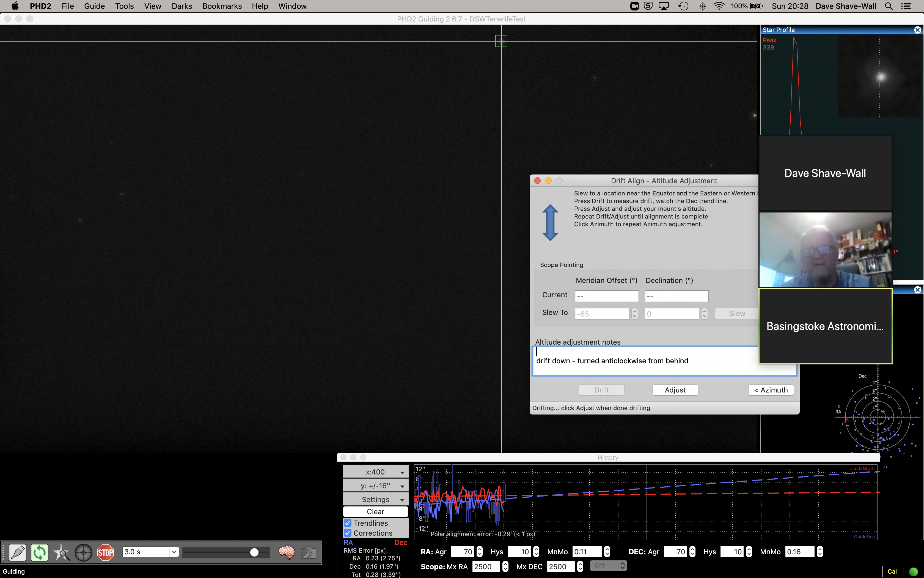This screenshot has width=924, height=578.
Task: Click the battery status icon
Action: pyautogui.click(x=756, y=6)
